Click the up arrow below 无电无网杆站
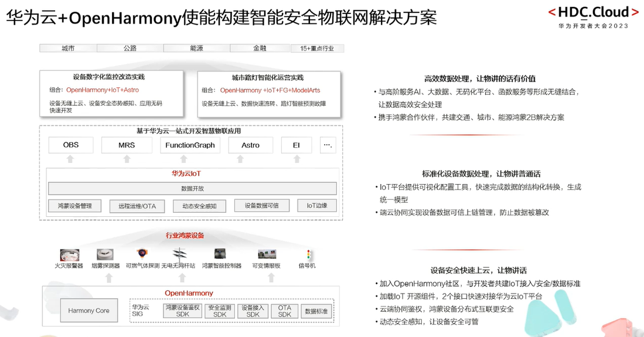 182,278
